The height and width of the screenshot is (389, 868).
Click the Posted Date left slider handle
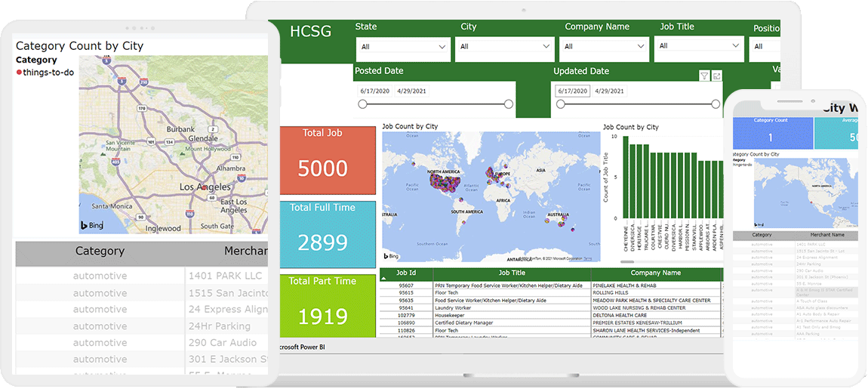pyautogui.click(x=362, y=103)
